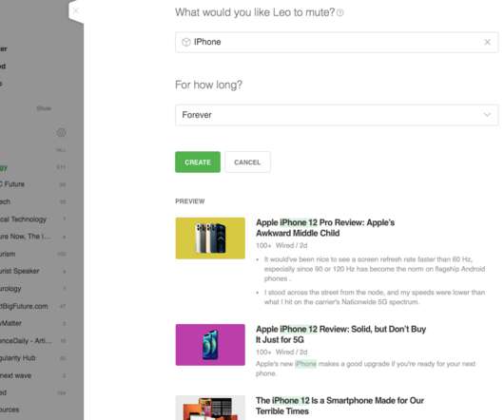This screenshot has width=504, height=420.
Task: Open purple iPhone 12 review thumbnail
Action: pyautogui.click(x=210, y=345)
